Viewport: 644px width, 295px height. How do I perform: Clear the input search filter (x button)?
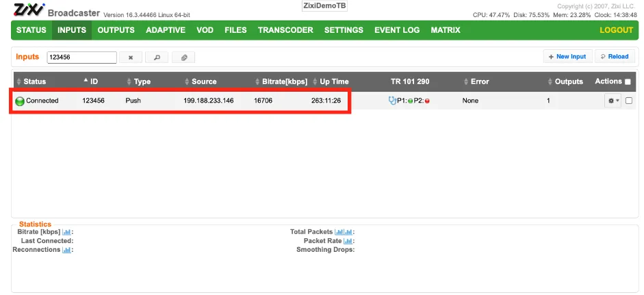[131, 57]
